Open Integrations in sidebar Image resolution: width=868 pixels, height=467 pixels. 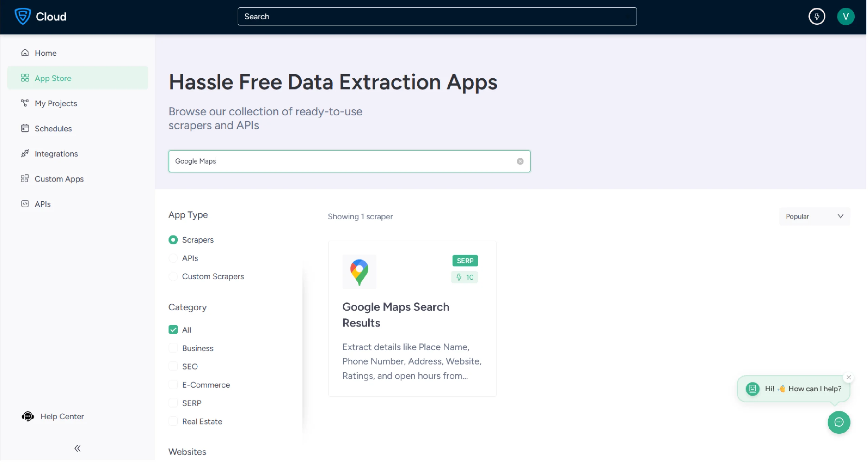pyautogui.click(x=78, y=154)
